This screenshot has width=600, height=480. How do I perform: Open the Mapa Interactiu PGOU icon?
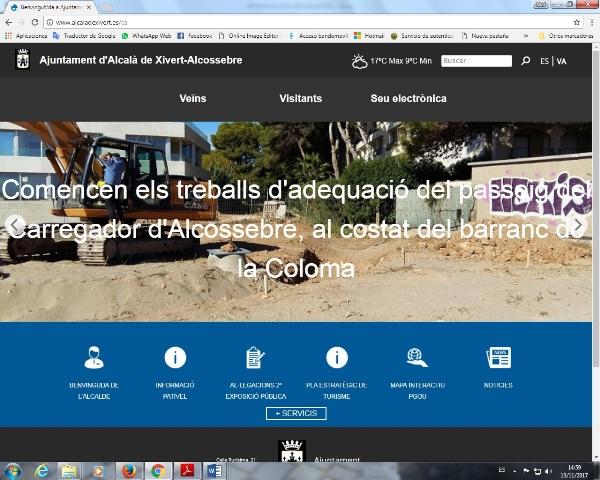click(417, 357)
